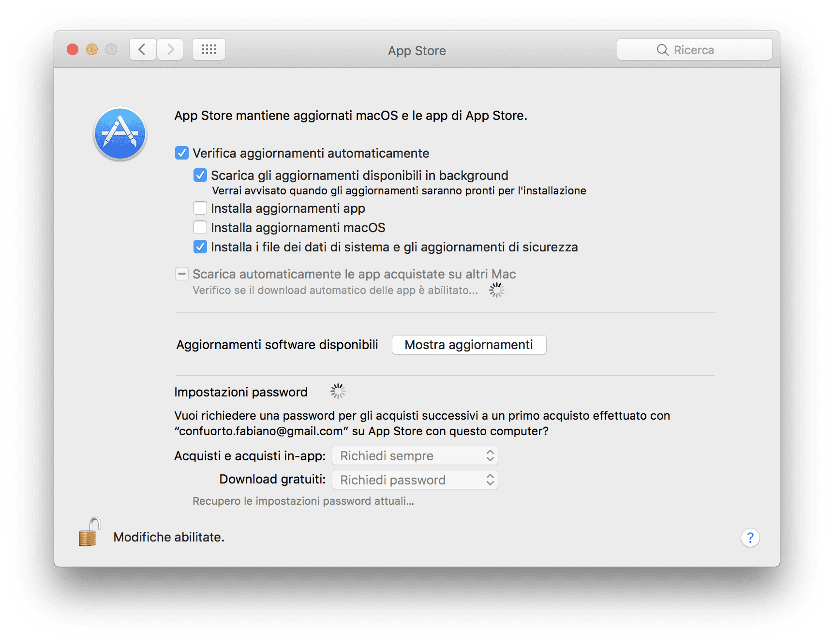
Task: Uncheck Verifica aggiornamenti automaticamente
Action: click(182, 153)
